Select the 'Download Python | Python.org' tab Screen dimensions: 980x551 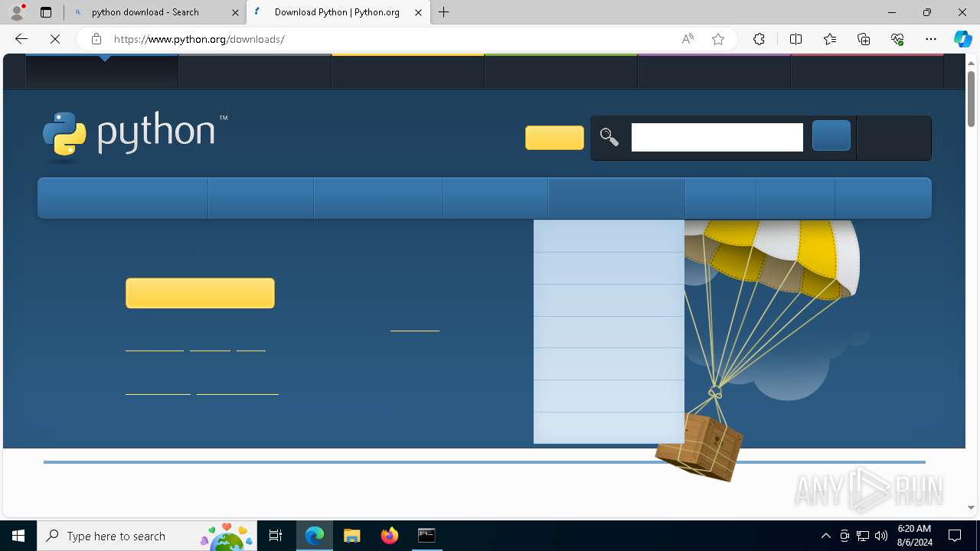[337, 12]
